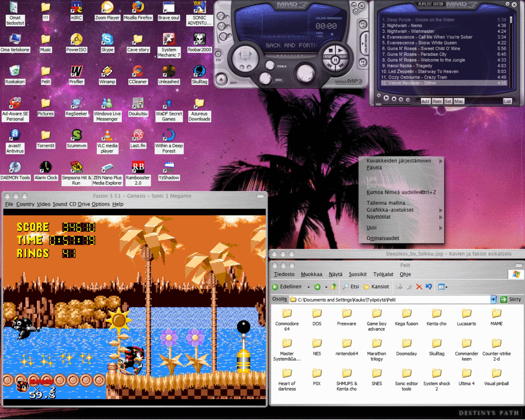Open the Video menu in Fusion

44,204
